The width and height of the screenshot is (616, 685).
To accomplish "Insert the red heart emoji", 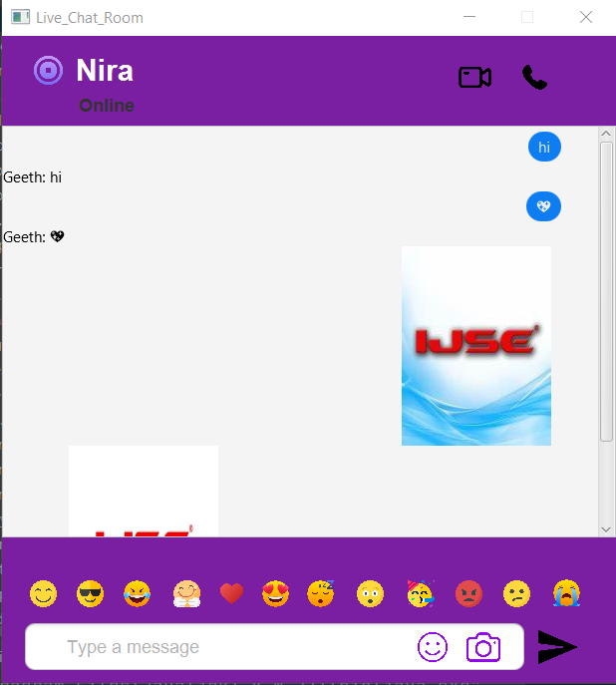I will [232, 593].
